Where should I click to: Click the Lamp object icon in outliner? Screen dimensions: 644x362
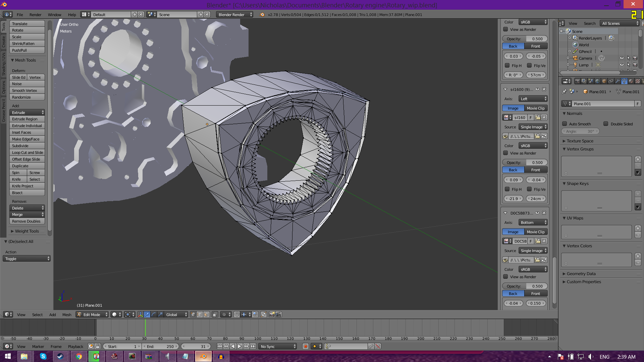pyautogui.click(x=575, y=65)
